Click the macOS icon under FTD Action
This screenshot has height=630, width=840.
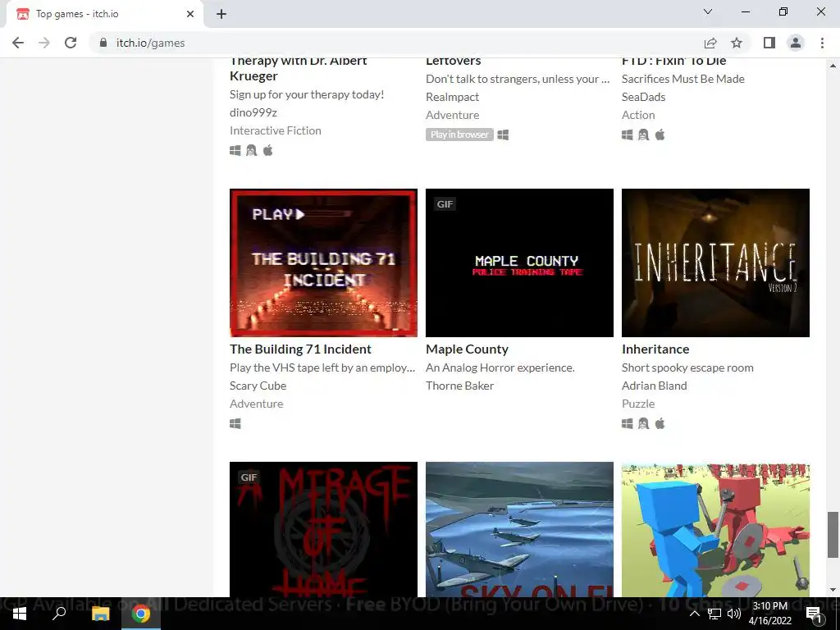pos(660,135)
